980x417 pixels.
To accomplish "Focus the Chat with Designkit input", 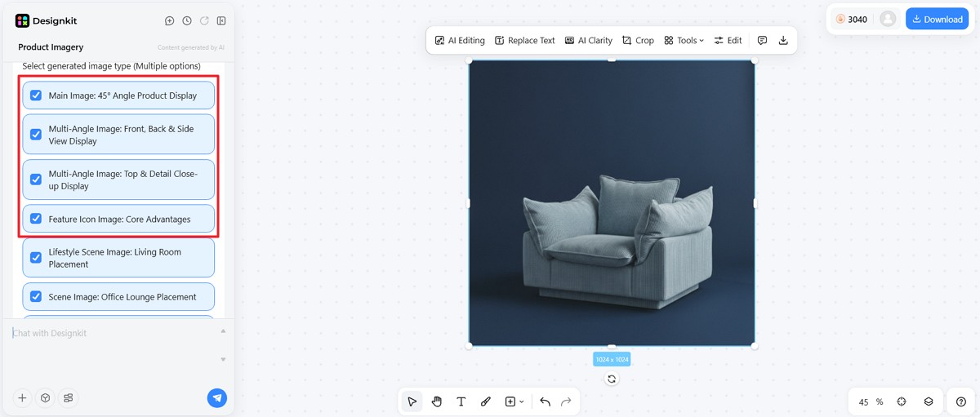I will click(113, 345).
